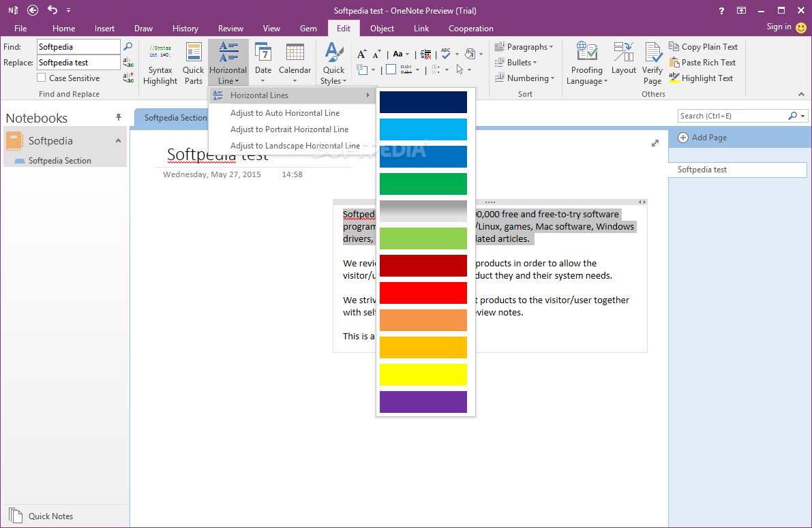This screenshot has width=812, height=528.
Task: Open the File tab
Action: click(20, 29)
